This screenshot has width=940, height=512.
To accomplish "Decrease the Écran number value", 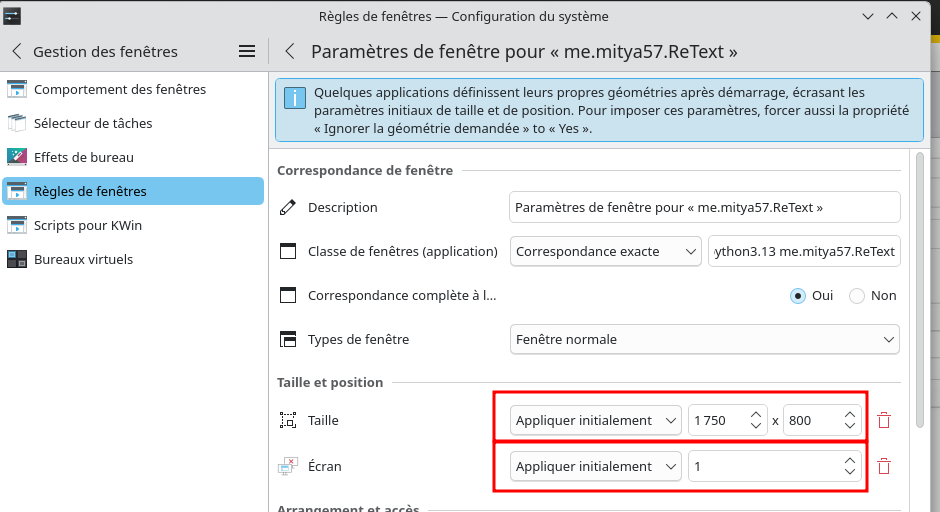I will pyautogui.click(x=849, y=472).
